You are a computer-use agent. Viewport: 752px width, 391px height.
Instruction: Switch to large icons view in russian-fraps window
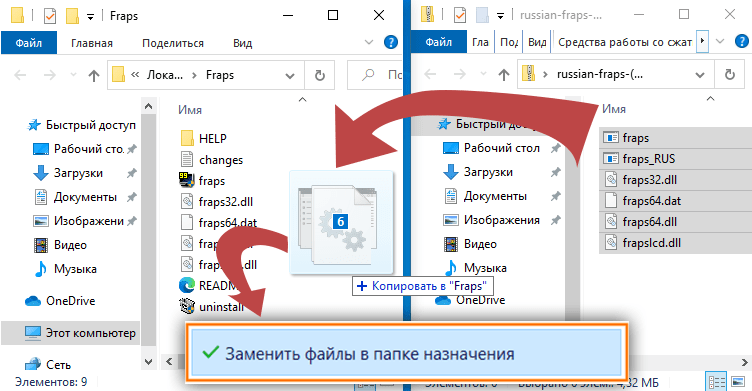coord(738,383)
